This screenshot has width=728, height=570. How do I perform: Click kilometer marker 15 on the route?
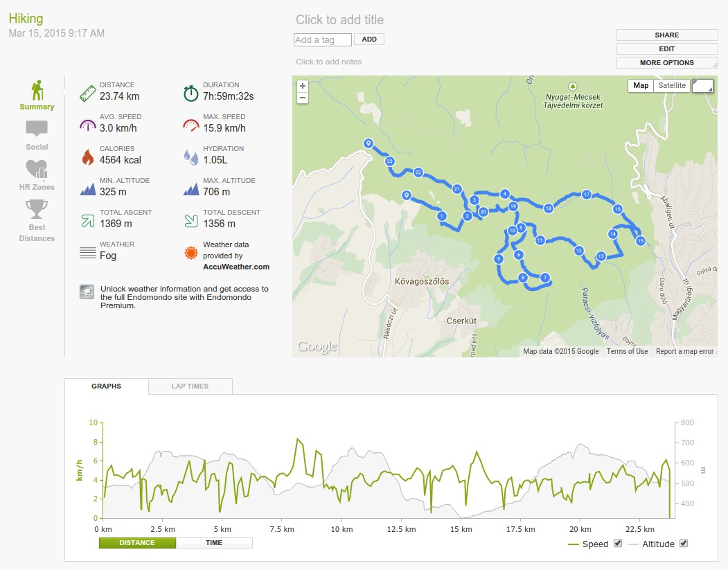click(641, 240)
